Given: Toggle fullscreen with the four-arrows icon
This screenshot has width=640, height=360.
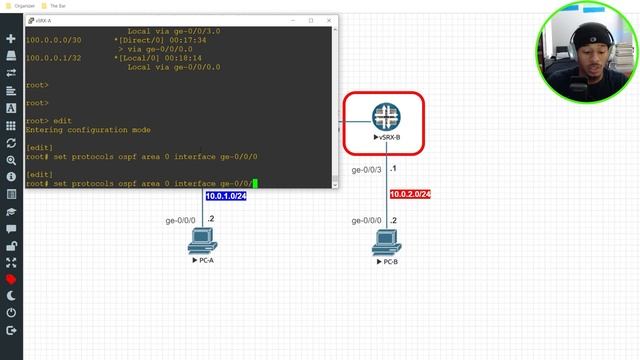Looking at the screenshot, I should (x=11, y=263).
